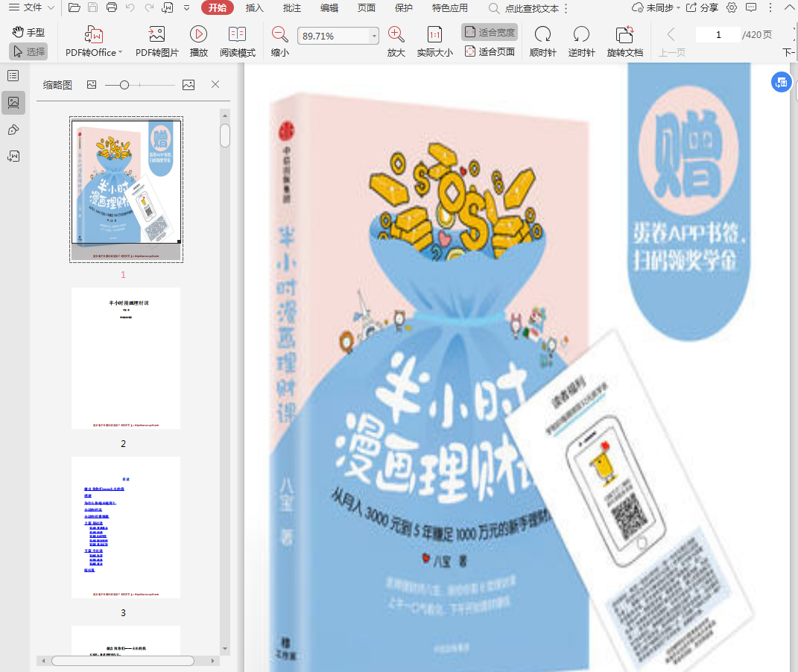Click the 未同步 cloud sync button
This screenshot has width=798, height=672.
coord(656,7)
